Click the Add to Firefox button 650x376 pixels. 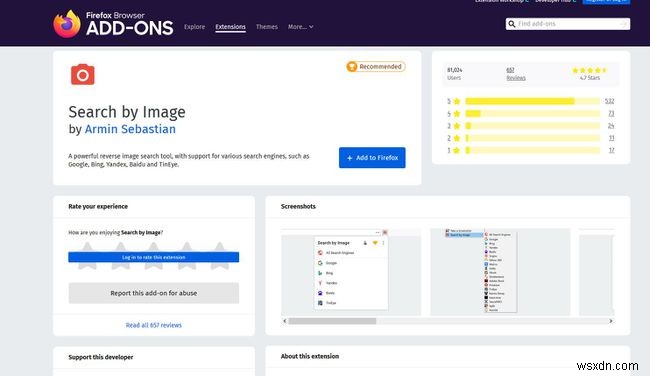[372, 158]
